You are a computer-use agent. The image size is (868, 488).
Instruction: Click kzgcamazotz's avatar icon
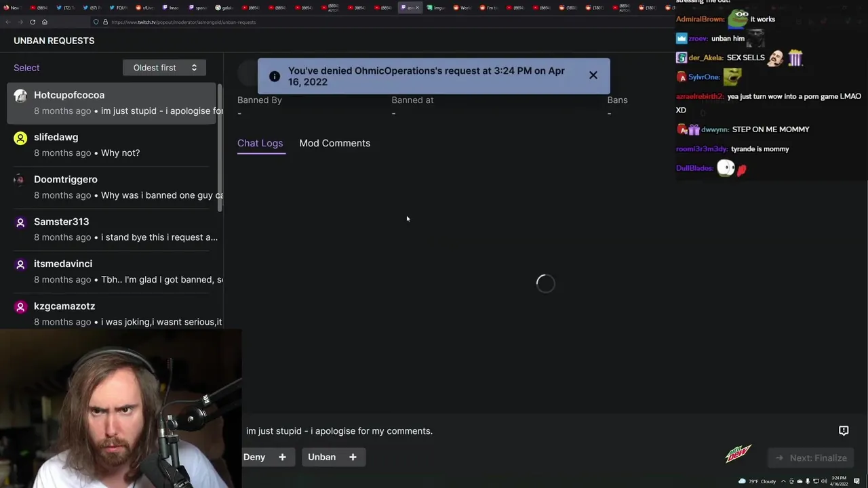coord(20,307)
